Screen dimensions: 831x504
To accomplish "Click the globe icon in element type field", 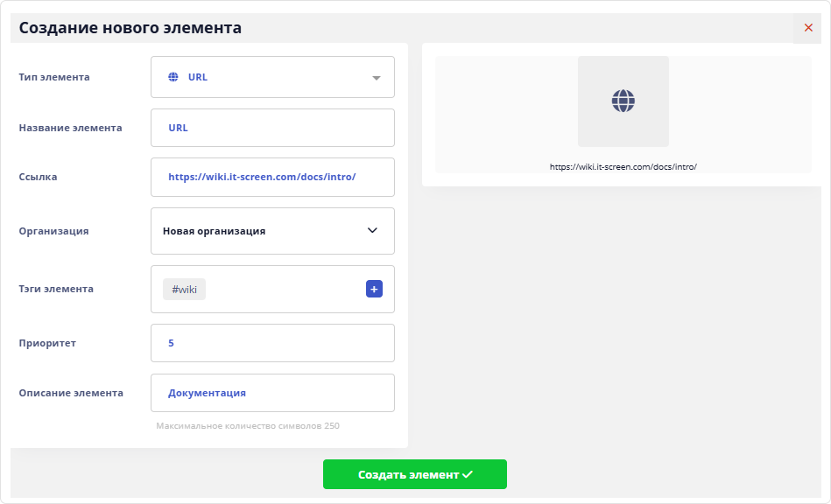I will [173, 77].
